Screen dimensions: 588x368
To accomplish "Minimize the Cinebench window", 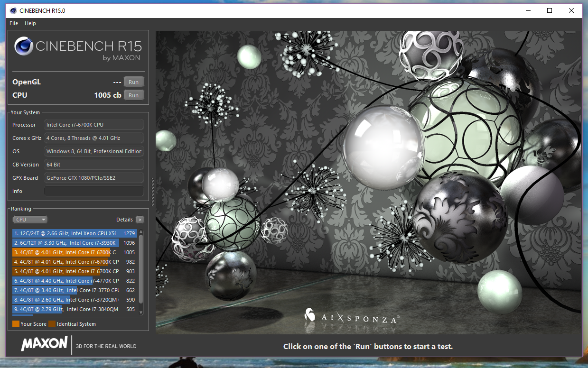I will 528,10.
